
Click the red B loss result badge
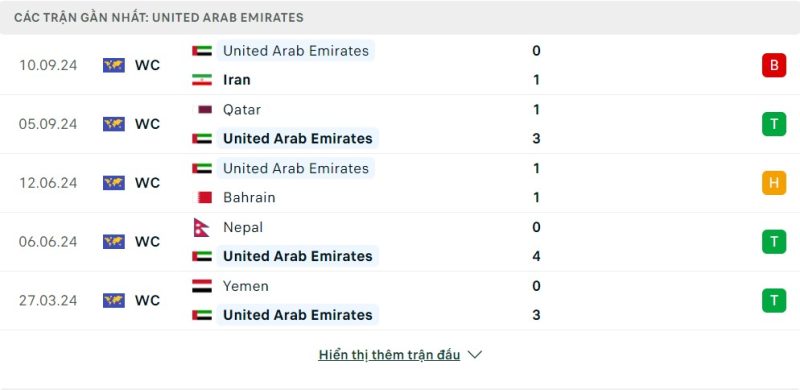[x=774, y=65]
